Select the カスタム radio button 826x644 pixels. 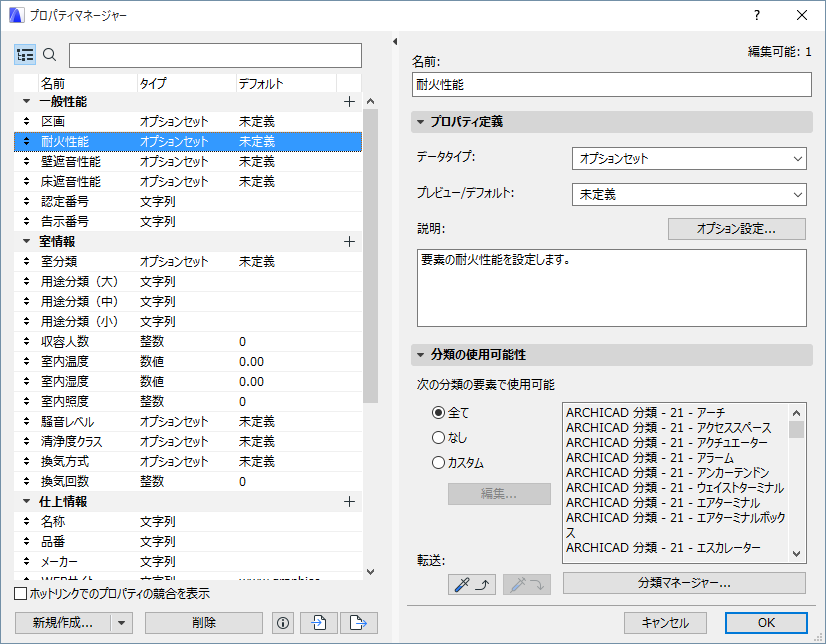(438, 463)
